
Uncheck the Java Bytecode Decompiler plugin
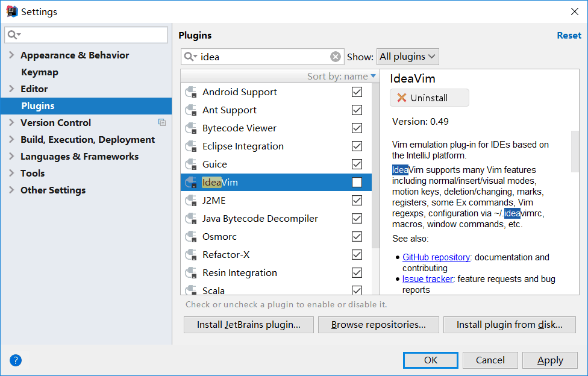(x=357, y=219)
